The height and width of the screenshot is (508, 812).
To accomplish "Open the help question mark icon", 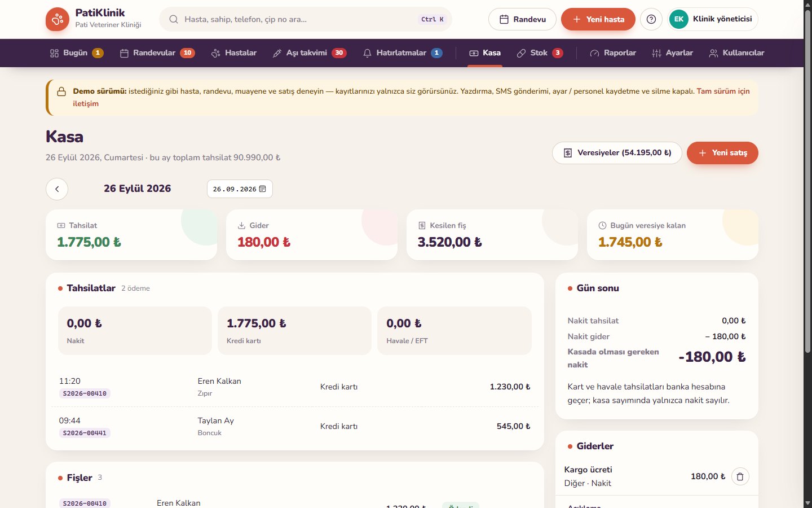I will [x=651, y=19].
